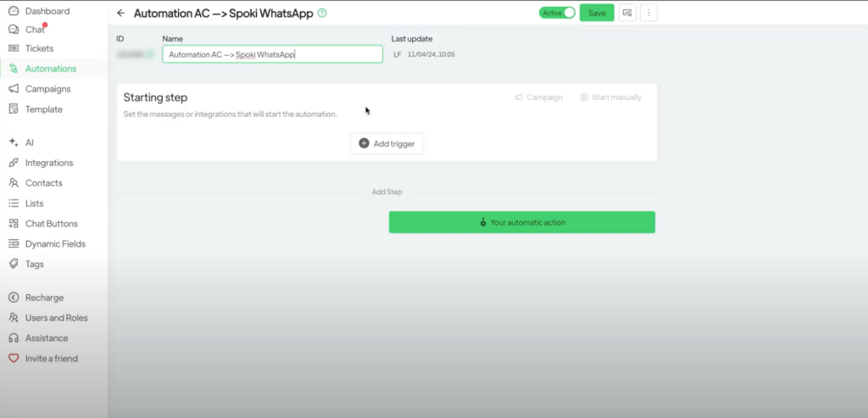Click the back arrow beside automation title
Image resolution: width=868 pixels, height=418 pixels.
tap(120, 13)
